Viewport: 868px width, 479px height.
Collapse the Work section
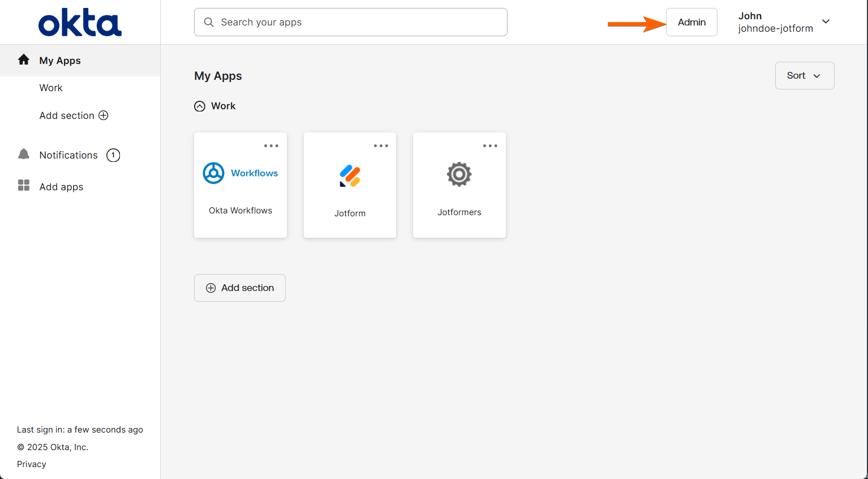pos(200,106)
